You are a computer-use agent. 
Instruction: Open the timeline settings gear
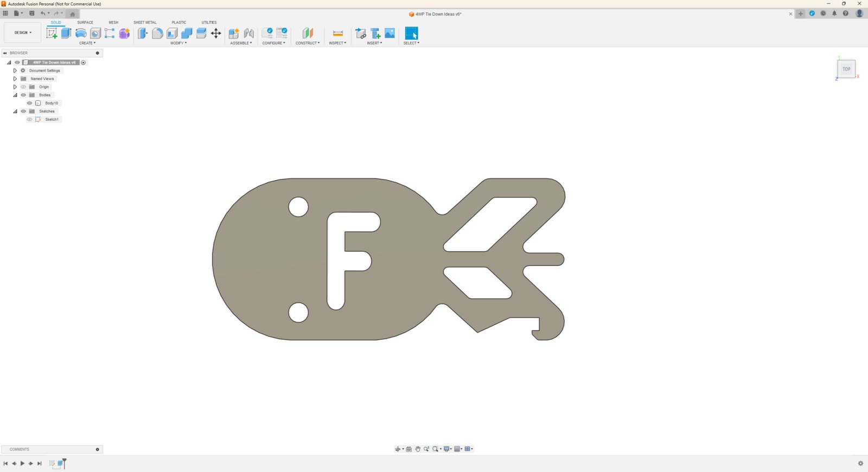(x=860, y=463)
